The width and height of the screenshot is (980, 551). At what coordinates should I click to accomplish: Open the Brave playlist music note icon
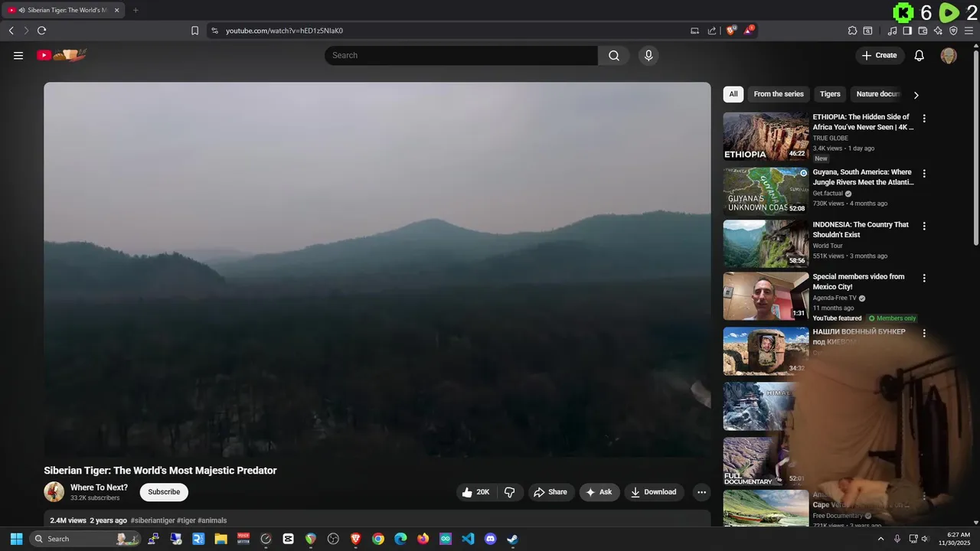[x=892, y=31]
